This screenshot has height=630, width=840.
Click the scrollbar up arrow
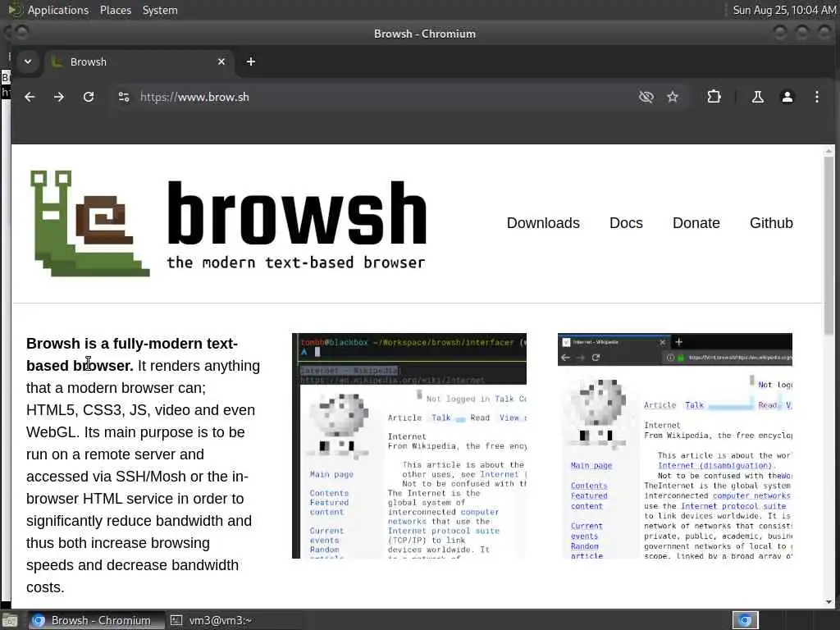[829, 151]
